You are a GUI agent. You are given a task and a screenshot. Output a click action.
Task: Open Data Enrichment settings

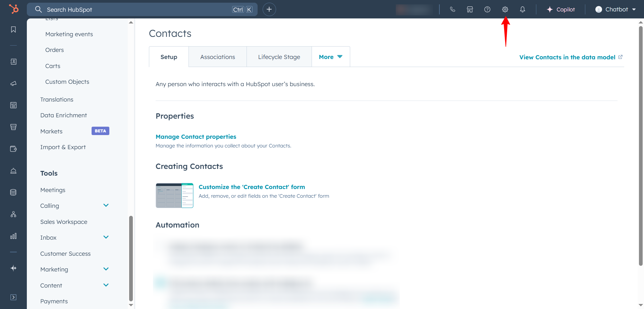tap(63, 115)
